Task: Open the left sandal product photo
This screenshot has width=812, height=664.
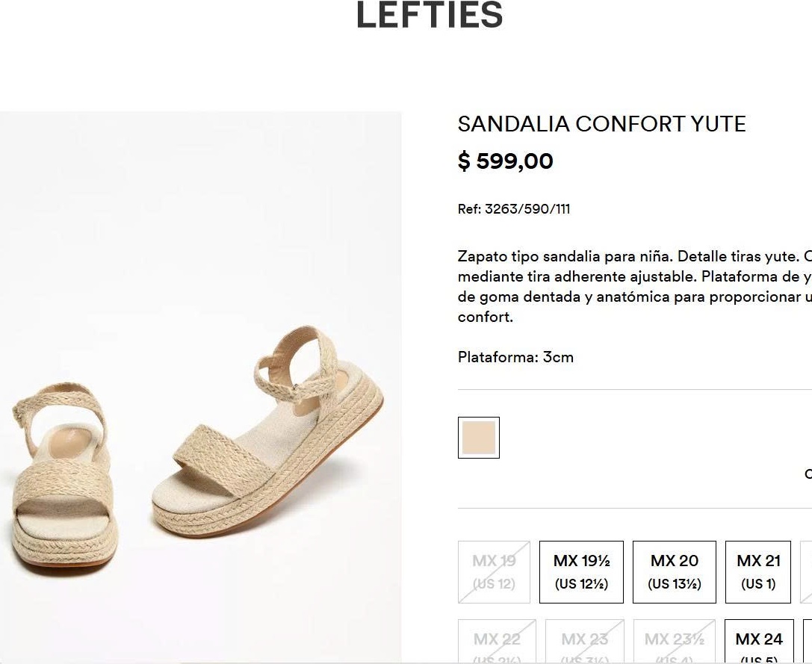Action: coord(63,478)
